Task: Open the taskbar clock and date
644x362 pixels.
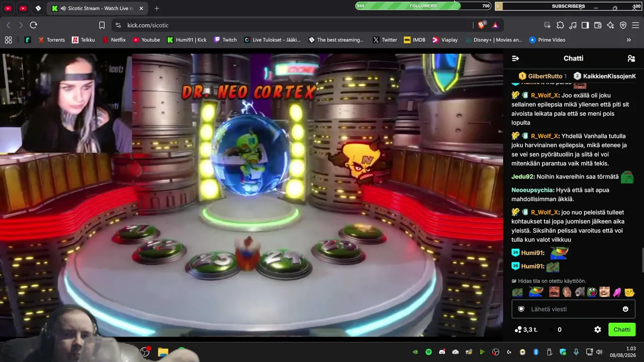Action: click(622, 352)
